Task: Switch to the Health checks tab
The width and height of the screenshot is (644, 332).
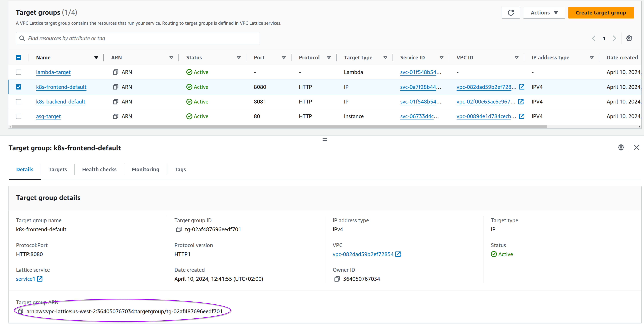Action: click(x=99, y=169)
